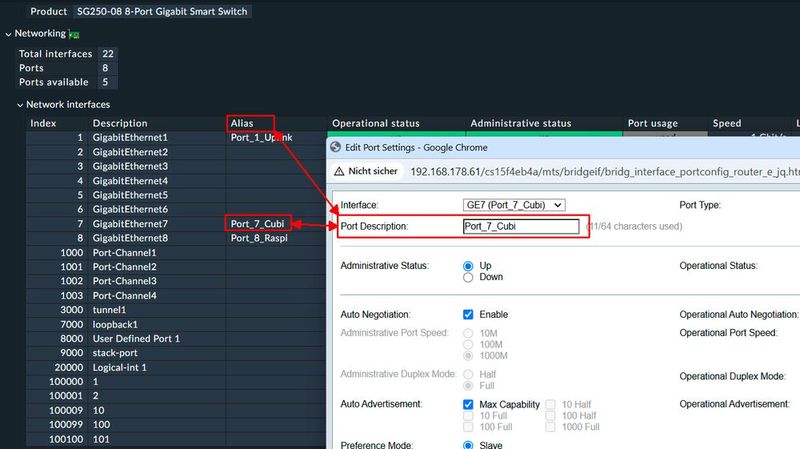
Task: Click the browser address bar URL
Action: 605,172
